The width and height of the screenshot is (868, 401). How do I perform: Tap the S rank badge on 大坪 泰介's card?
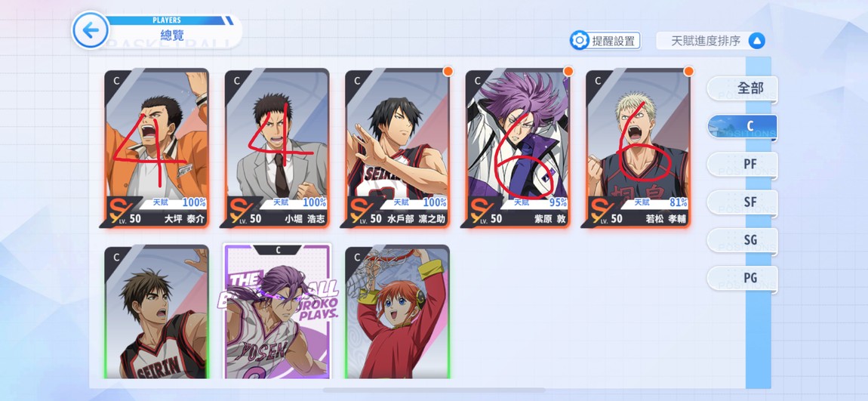(x=115, y=211)
